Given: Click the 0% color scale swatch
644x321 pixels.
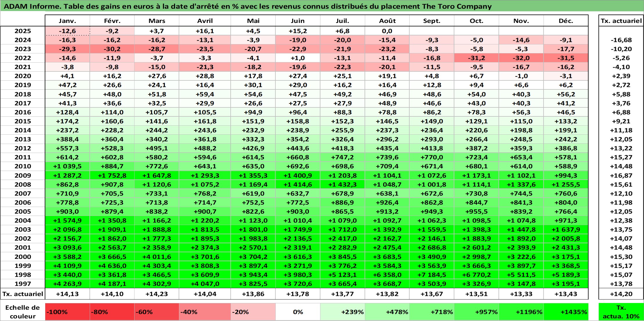Looking at the screenshot, I should click(x=298, y=312).
